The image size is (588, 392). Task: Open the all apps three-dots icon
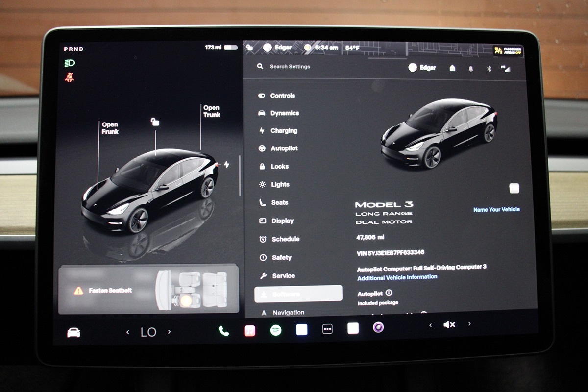tap(327, 329)
